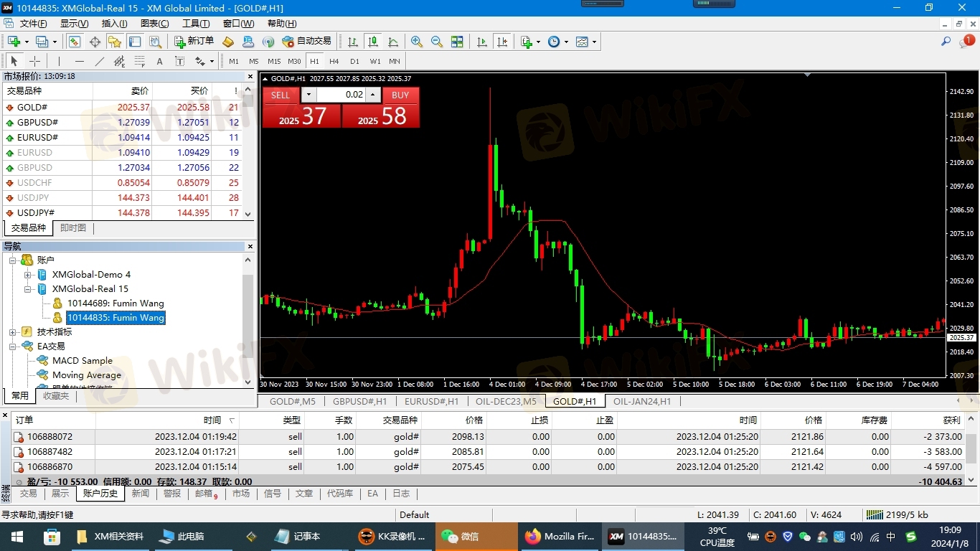Screen dimensions: 980x551
Task: Switch timeframe to D1
Action: [x=354, y=61]
